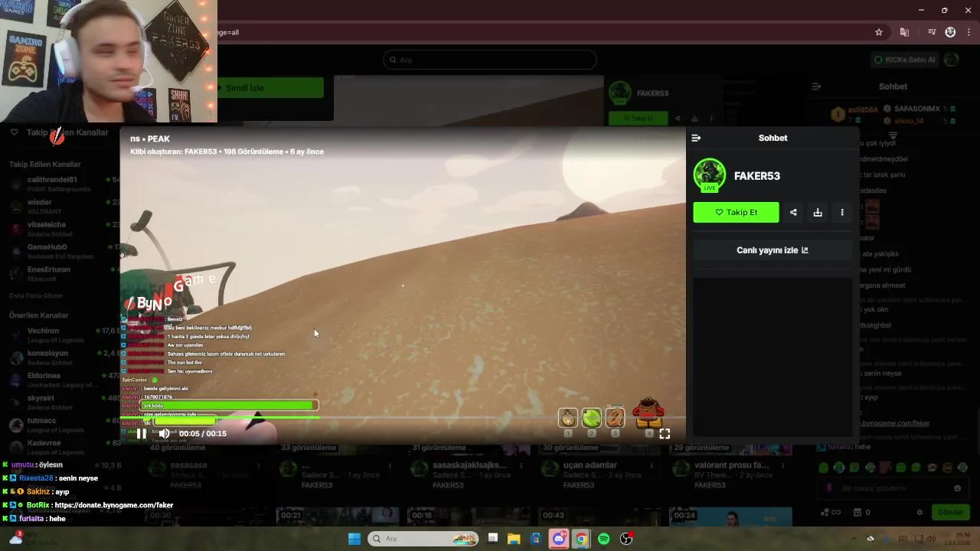Download the clip using download icon
980x551 pixels.
[818, 212]
